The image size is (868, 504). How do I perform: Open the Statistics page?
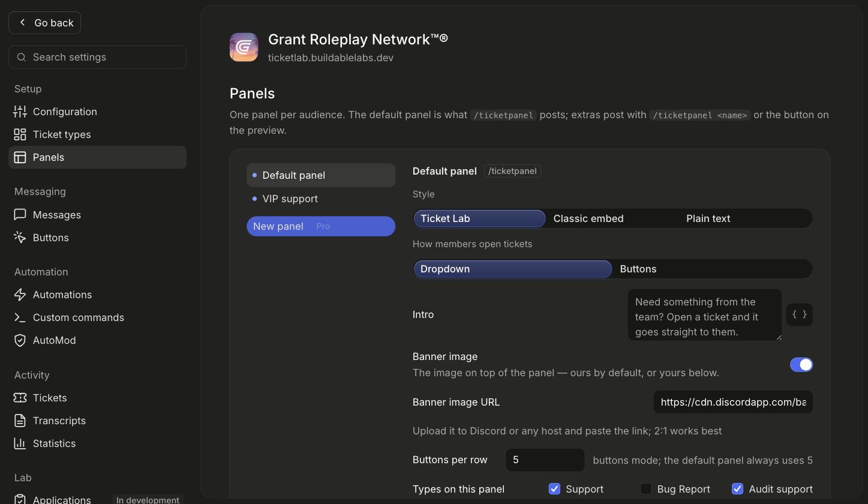click(x=97, y=443)
